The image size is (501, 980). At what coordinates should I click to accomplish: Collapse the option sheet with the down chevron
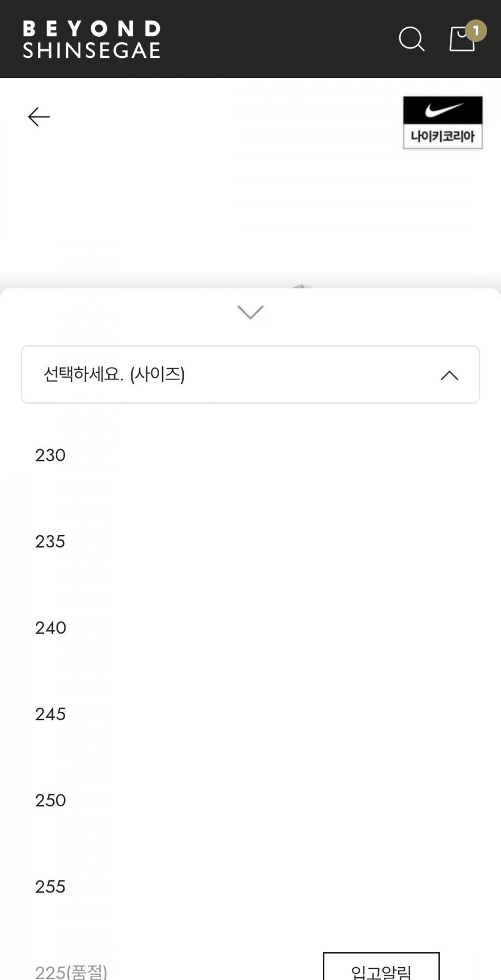pyautogui.click(x=250, y=312)
